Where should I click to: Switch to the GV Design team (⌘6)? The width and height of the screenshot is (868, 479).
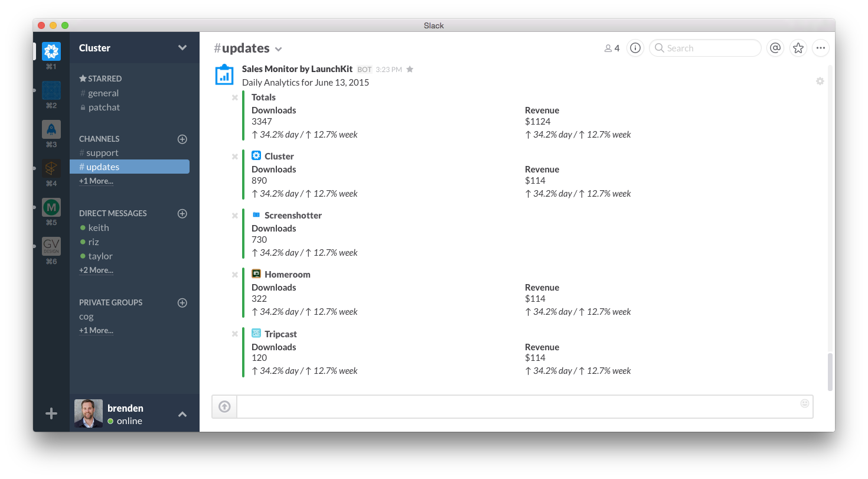coord(51,246)
